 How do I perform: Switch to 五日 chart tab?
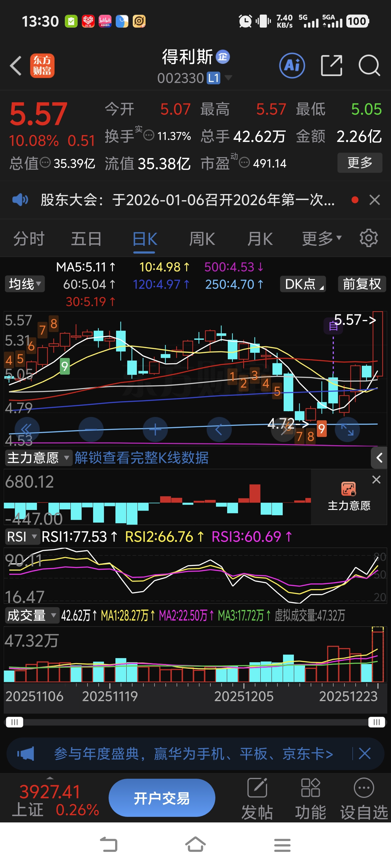coord(86,239)
